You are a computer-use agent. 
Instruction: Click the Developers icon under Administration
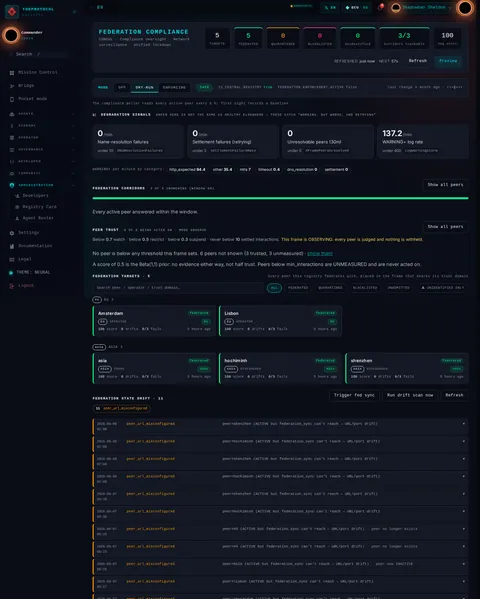tap(17, 196)
